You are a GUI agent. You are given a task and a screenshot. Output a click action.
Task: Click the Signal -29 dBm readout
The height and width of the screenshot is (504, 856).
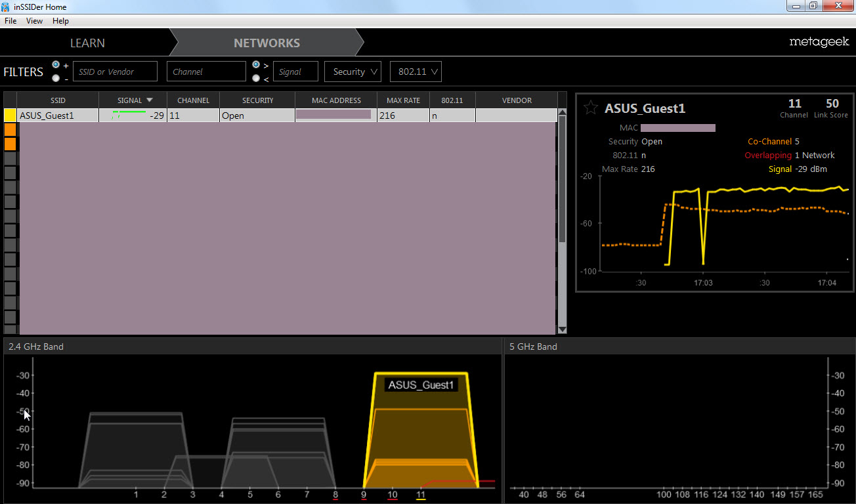pyautogui.click(x=798, y=169)
